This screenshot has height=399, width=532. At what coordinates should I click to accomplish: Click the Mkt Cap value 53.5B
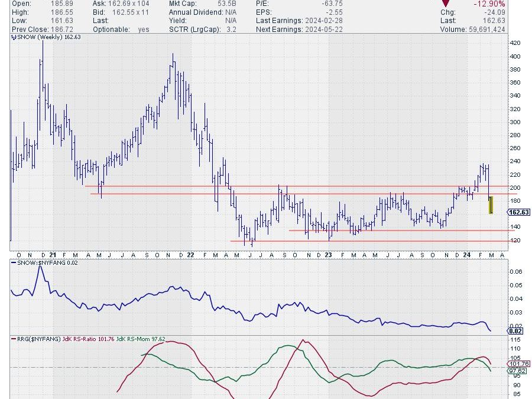coord(227,4)
